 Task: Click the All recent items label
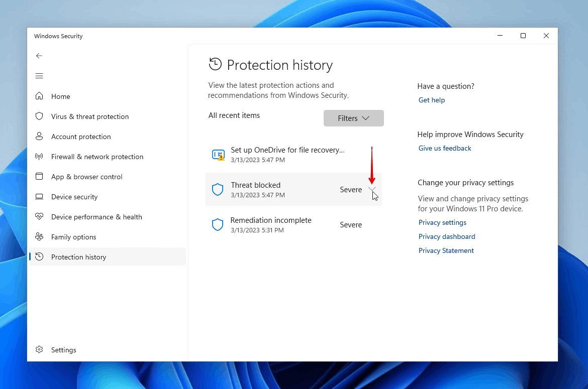pos(234,115)
